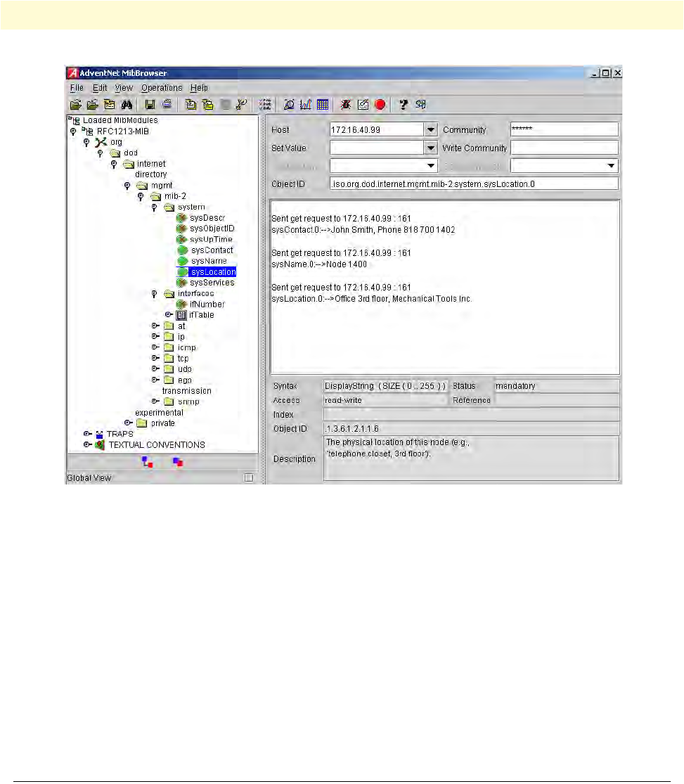Open the Operations menu
This screenshot has width=684, height=784.
[x=162, y=88]
